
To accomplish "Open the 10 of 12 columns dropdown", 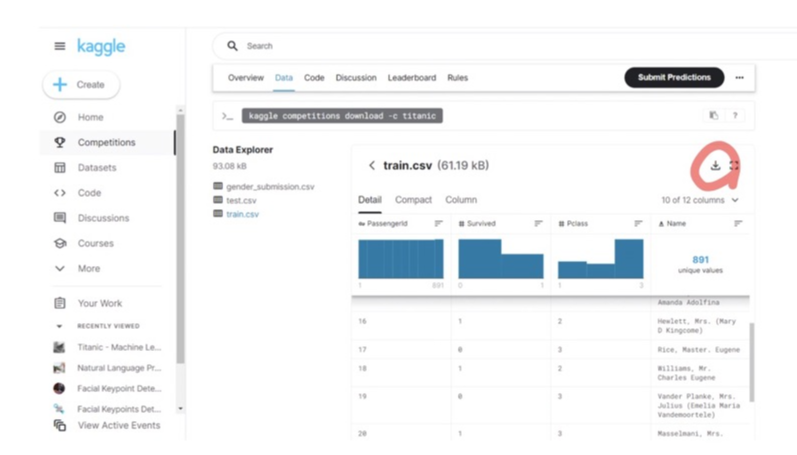I will pyautogui.click(x=699, y=200).
